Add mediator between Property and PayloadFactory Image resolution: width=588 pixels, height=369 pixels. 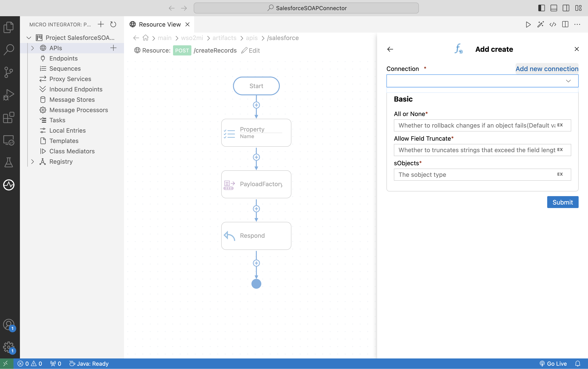point(256,157)
